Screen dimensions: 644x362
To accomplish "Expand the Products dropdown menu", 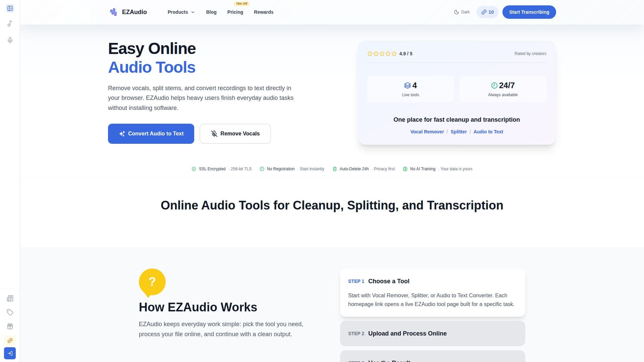I will pos(181,12).
